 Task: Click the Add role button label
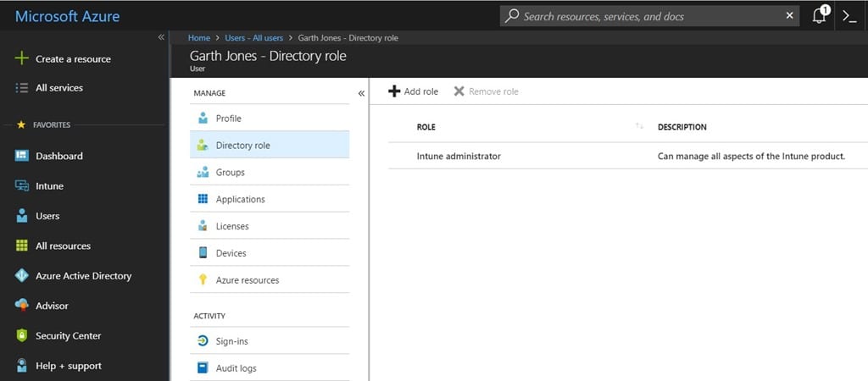tap(420, 91)
